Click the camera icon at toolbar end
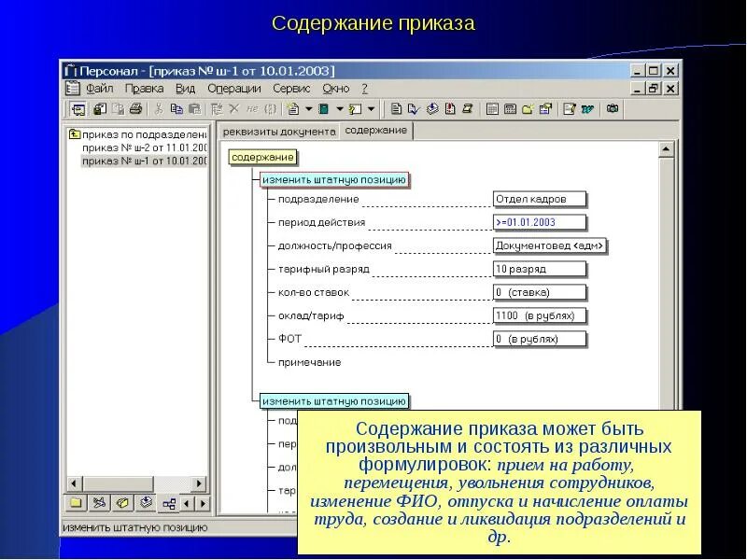 pos(613,109)
